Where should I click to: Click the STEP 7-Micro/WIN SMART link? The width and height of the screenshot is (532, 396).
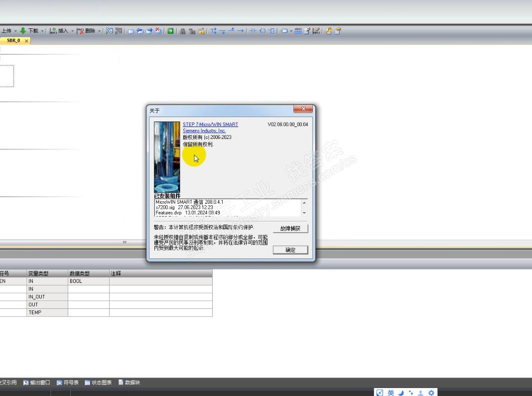click(x=210, y=125)
